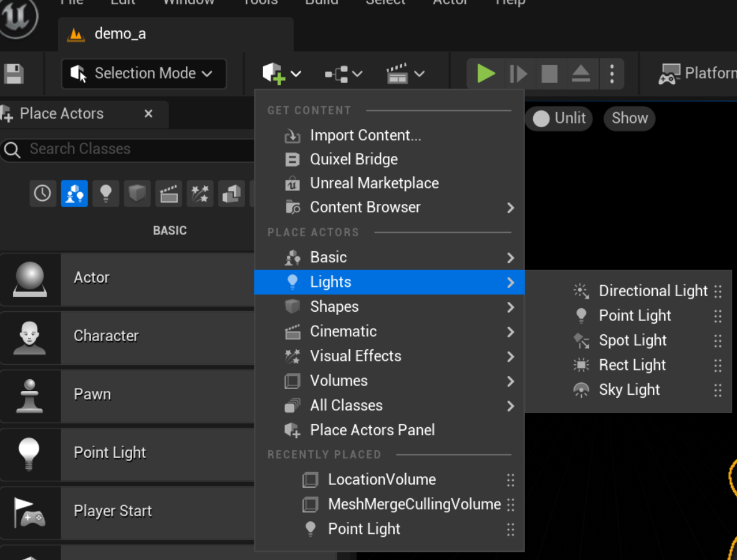Open the Blueprints toolbar dropdown
Screen dimensions: 737x560
point(344,74)
